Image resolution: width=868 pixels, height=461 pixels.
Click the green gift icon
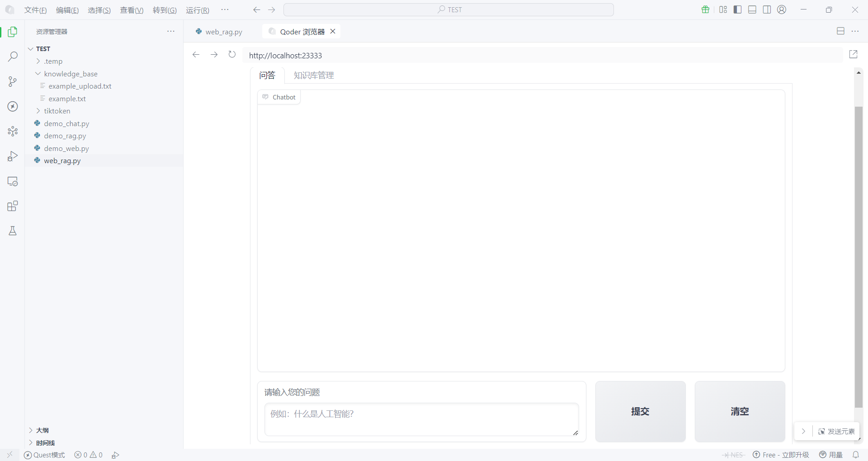pyautogui.click(x=705, y=9)
